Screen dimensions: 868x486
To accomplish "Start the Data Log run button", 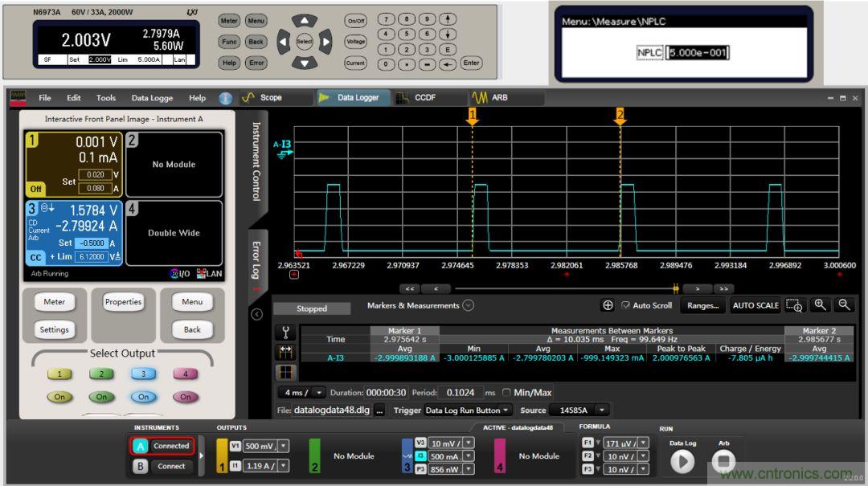I will click(x=682, y=461).
